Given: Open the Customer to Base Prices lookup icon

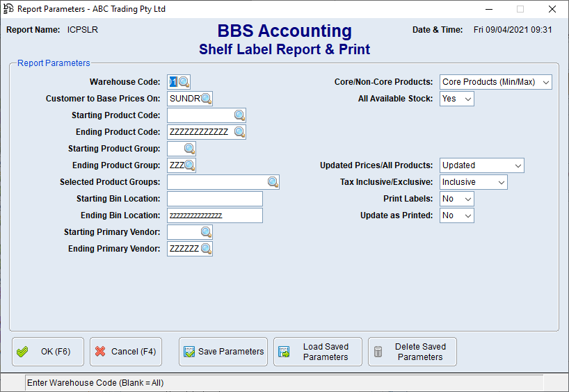Looking at the screenshot, I should coord(206,99).
